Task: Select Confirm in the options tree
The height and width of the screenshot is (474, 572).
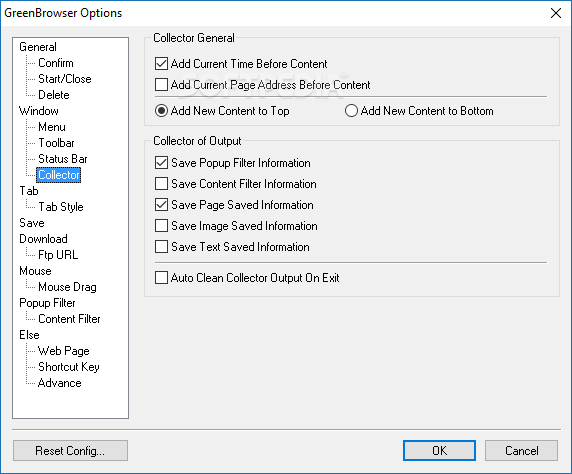Action: (56, 63)
